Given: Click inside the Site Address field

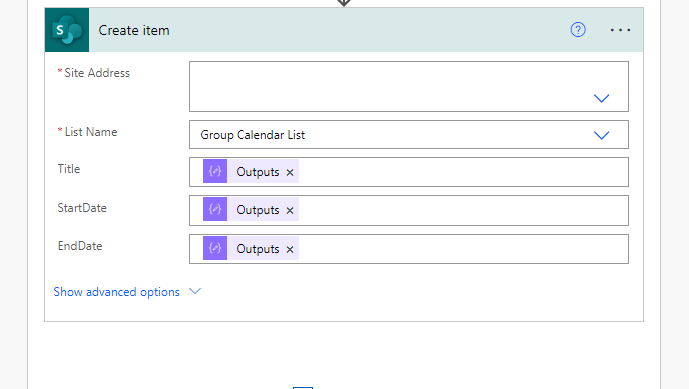Looking at the screenshot, I should coord(409,86).
